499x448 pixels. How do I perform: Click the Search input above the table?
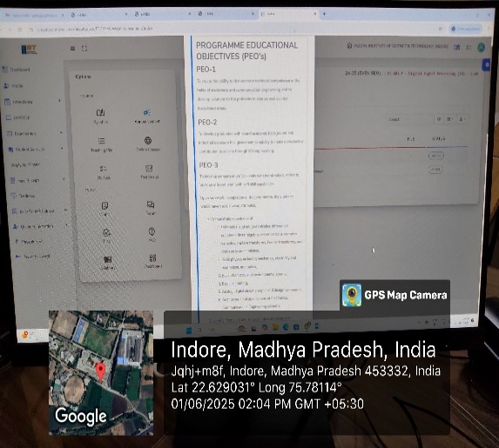(409, 119)
